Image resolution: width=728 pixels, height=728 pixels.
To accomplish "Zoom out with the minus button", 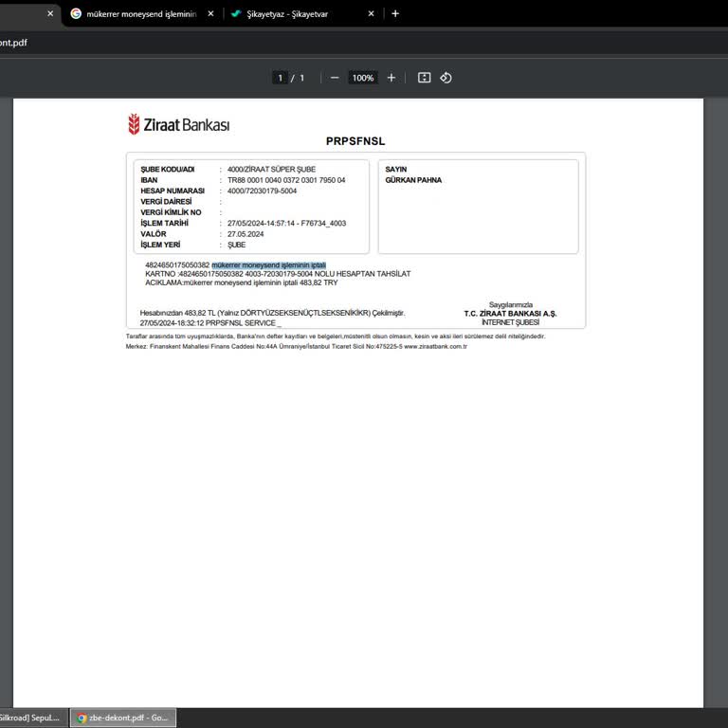I will coord(335,78).
